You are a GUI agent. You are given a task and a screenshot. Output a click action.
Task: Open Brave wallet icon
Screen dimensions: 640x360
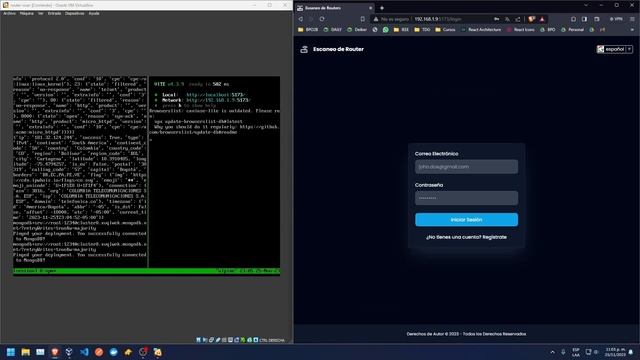pos(597,19)
